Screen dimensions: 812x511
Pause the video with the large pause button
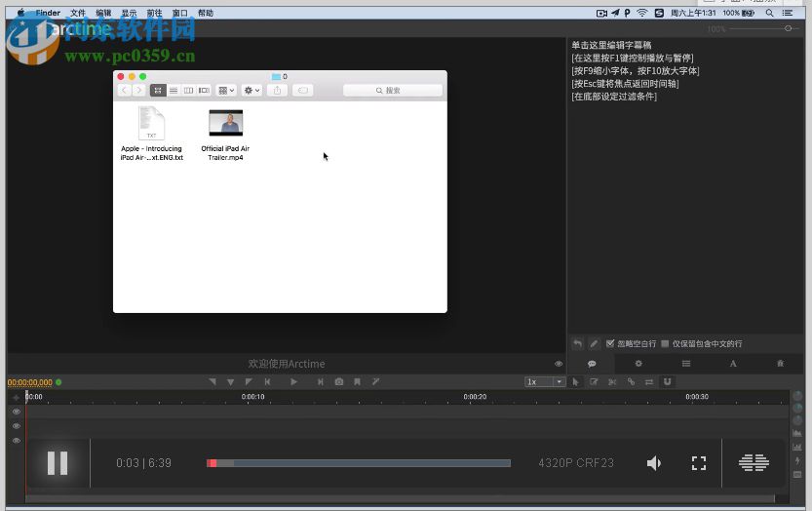click(58, 463)
